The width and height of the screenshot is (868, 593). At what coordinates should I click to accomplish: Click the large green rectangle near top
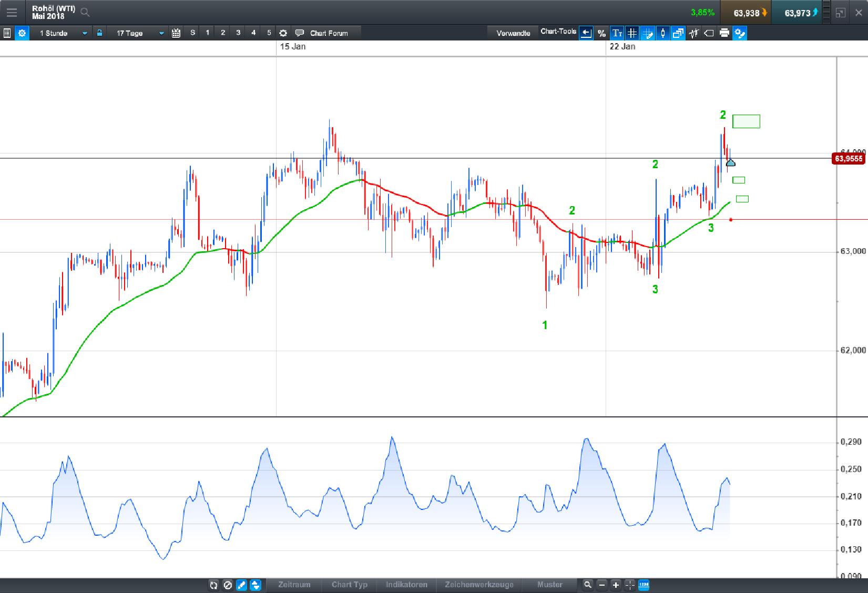point(746,121)
